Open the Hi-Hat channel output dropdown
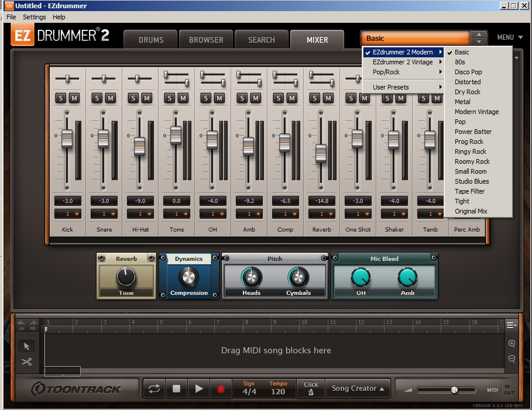 pos(140,214)
